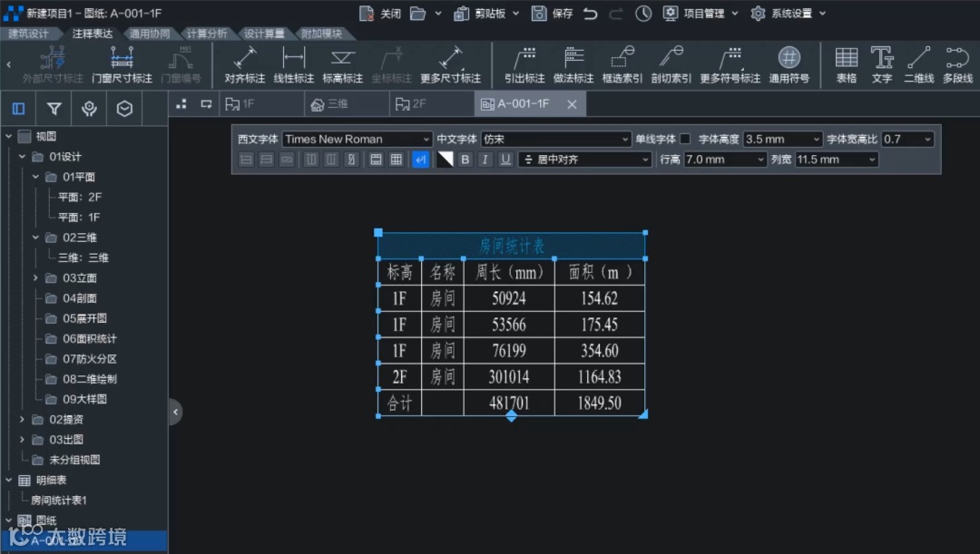The height and width of the screenshot is (554, 980).
Task: Click the black-white text color swatch
Action: pyautogui.click(x=446, y=160)
